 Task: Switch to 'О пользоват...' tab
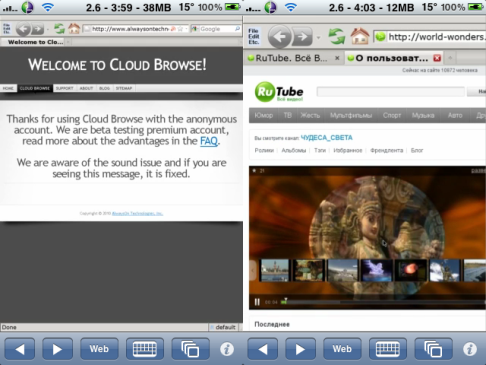[392, 58]
